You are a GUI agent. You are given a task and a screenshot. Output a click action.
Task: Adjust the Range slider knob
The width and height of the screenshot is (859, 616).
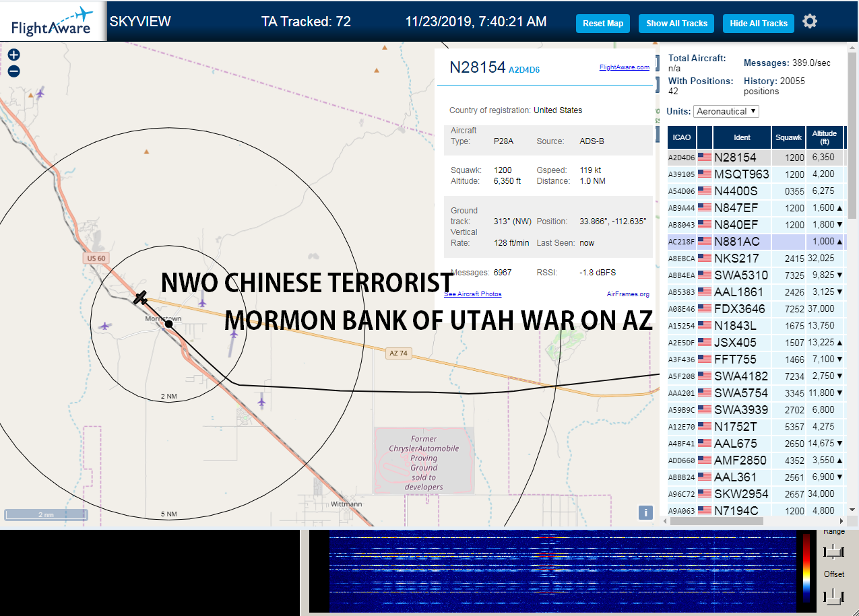[833, 552]
